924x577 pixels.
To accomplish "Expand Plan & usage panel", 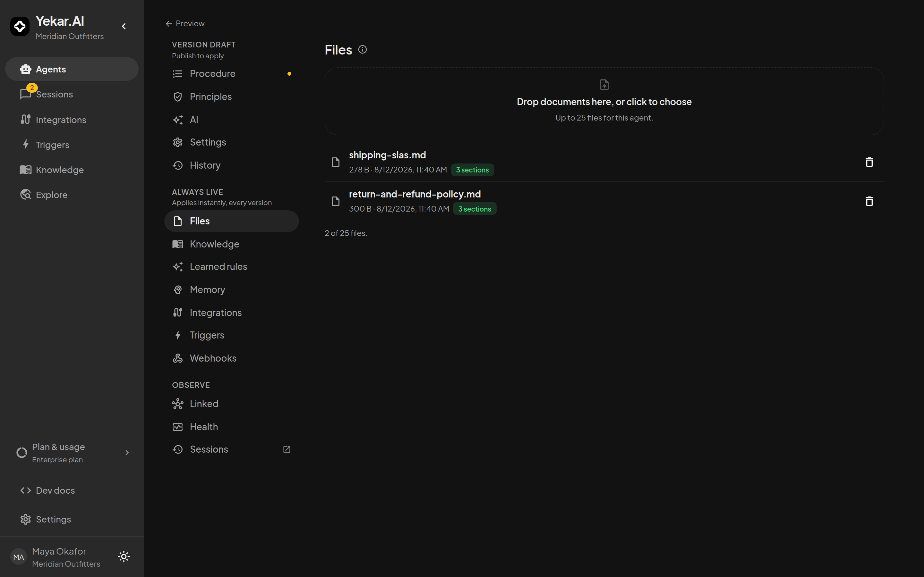I will click(x=72, y=453).
